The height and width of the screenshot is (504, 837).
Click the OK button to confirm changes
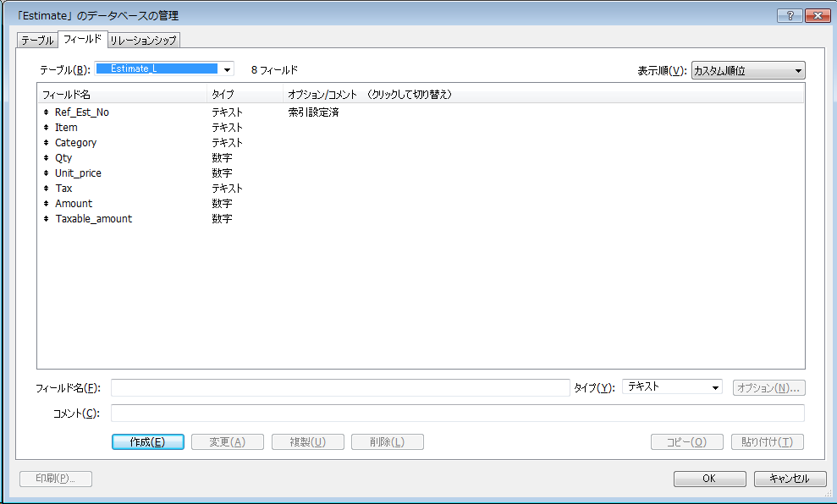tap(709, 478)
